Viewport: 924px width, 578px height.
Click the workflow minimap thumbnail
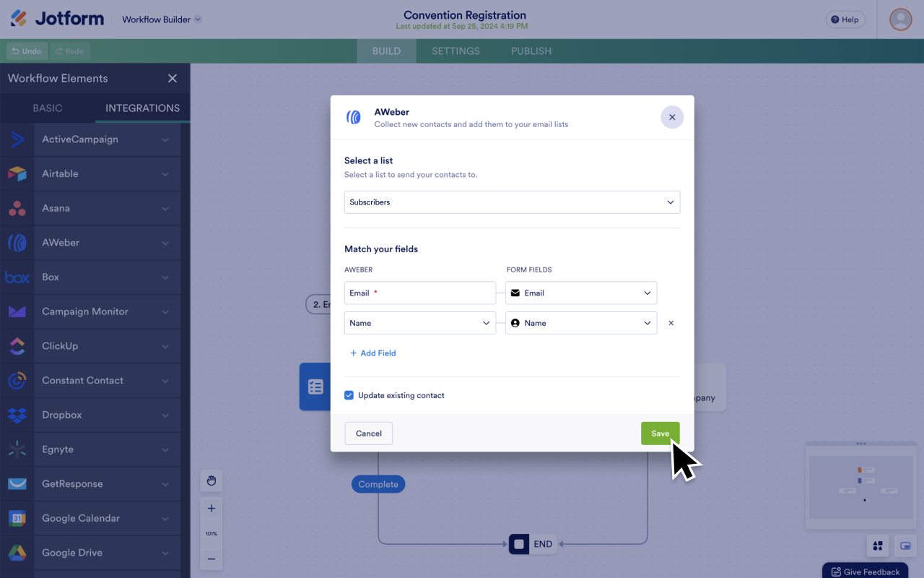860,487
